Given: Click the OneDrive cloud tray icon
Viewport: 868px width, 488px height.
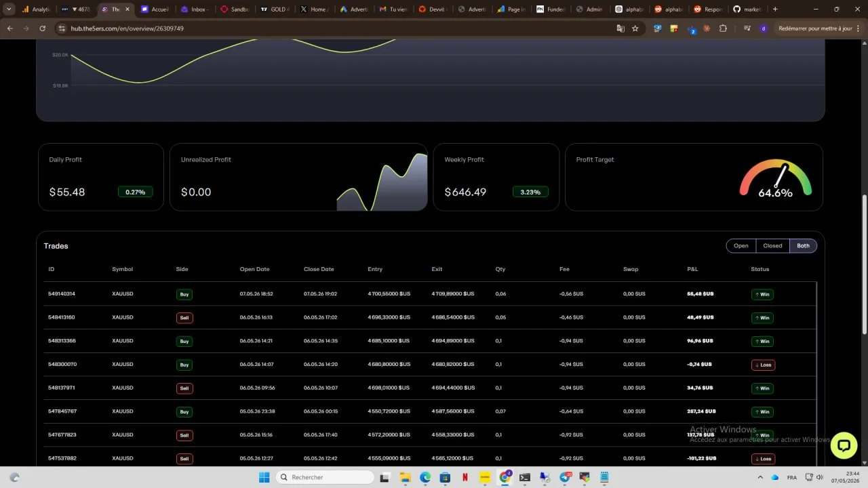Looking at the screenshot, I should (x=774, y=477).
